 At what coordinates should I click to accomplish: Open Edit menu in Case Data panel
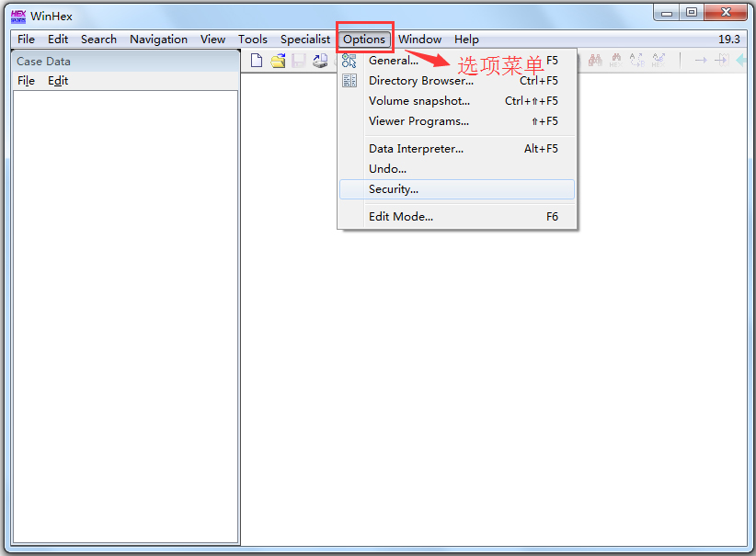pyautogui.click(x=58, y=81)
